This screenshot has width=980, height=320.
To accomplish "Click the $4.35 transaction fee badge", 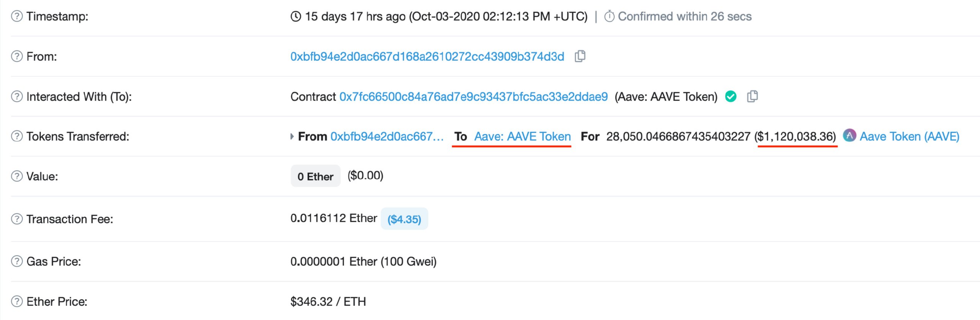I will 404,219.
